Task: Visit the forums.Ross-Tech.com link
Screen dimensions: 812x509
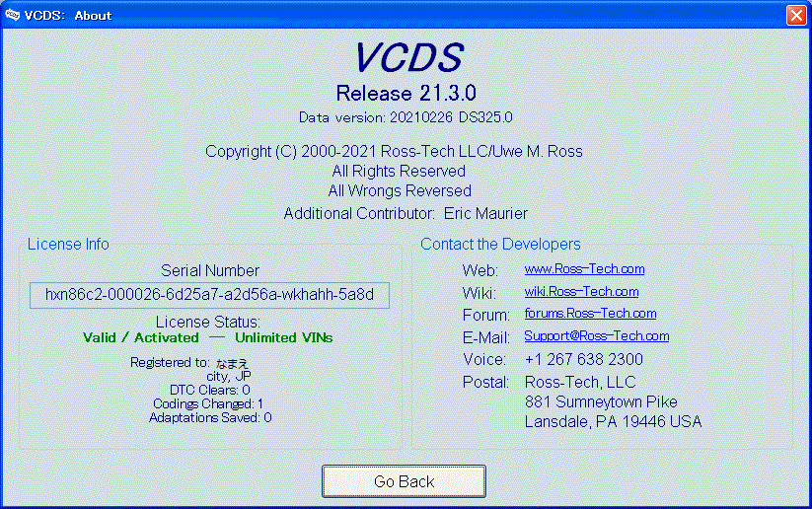Action: click(x=590, y=314)
